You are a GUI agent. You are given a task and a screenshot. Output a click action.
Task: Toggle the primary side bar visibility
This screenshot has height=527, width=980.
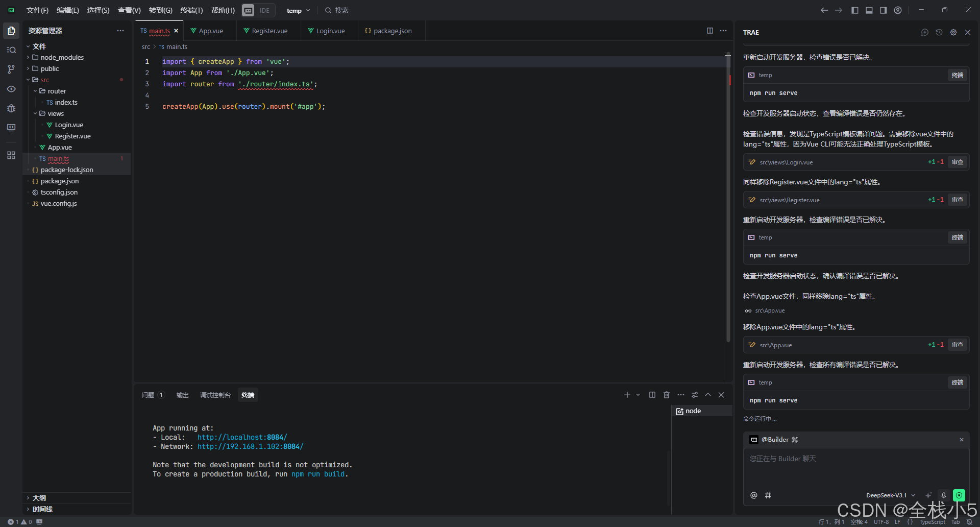coord(855,10)
